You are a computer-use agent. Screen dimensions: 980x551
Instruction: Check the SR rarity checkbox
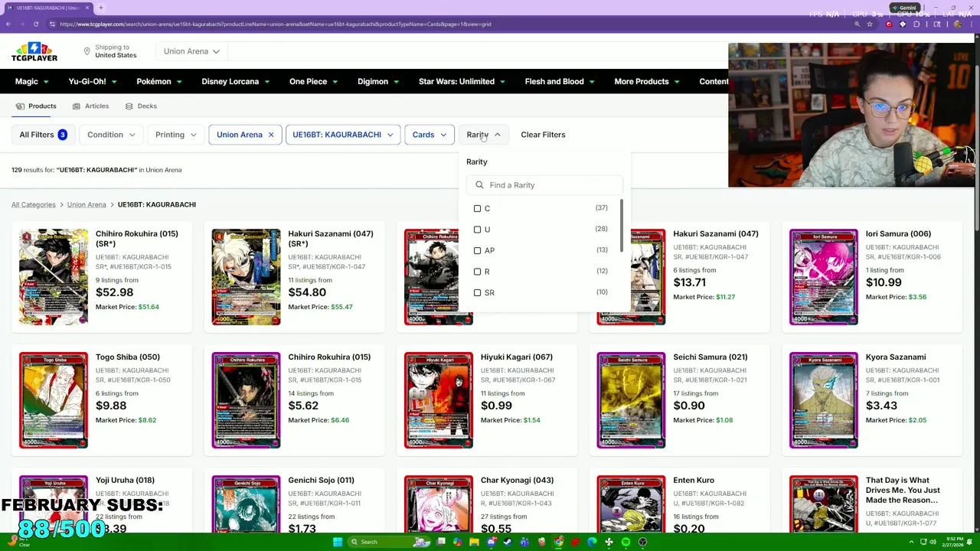(x=477, y=292)
